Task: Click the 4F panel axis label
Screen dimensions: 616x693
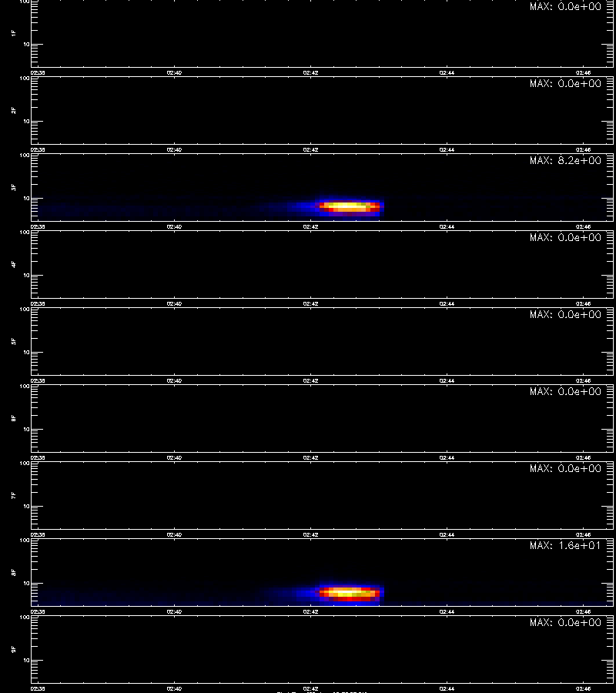Action: pos(14,264)
